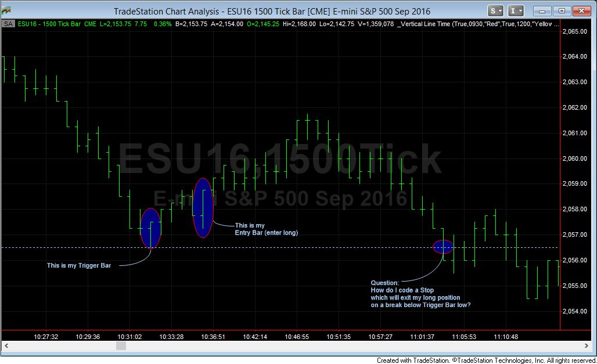Click volume value 'V=1,359,078'
This screenshot has width=597, height=364.
(376, 24)
